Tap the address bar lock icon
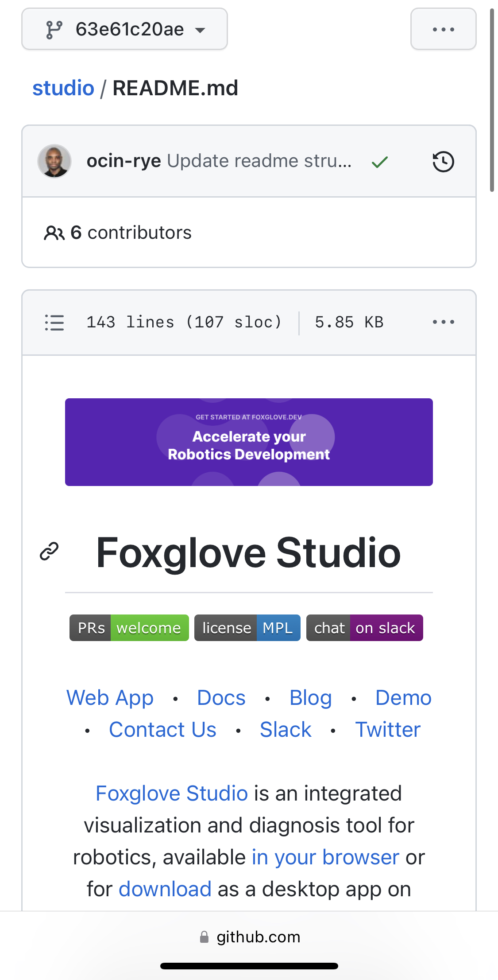 [204, 937]
